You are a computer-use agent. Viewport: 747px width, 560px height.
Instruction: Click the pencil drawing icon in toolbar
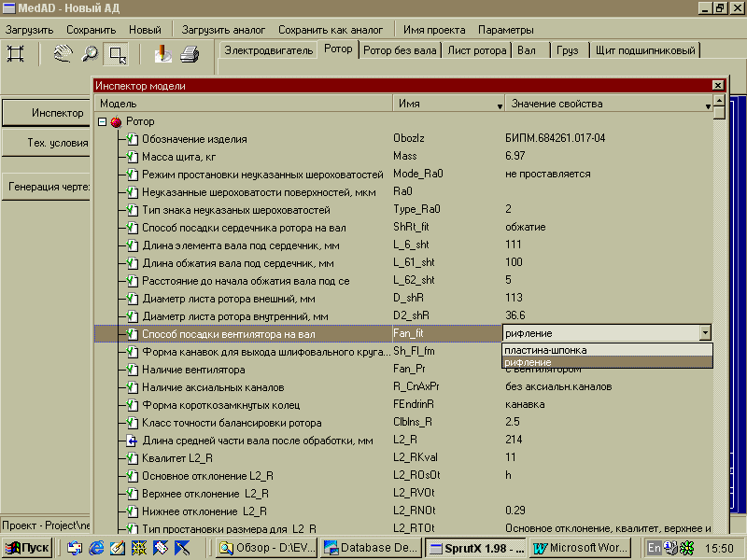[x=162, y=54]
